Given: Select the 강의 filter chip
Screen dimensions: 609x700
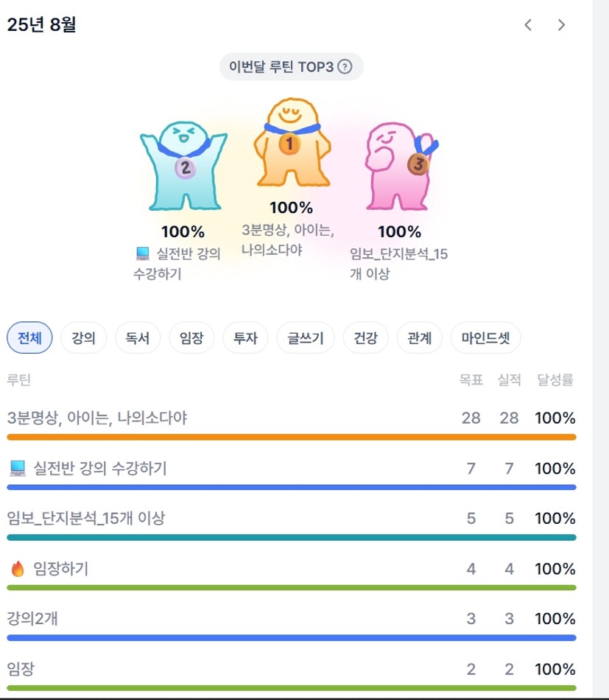Looking at the screenshot, I should tap(83, 337).
